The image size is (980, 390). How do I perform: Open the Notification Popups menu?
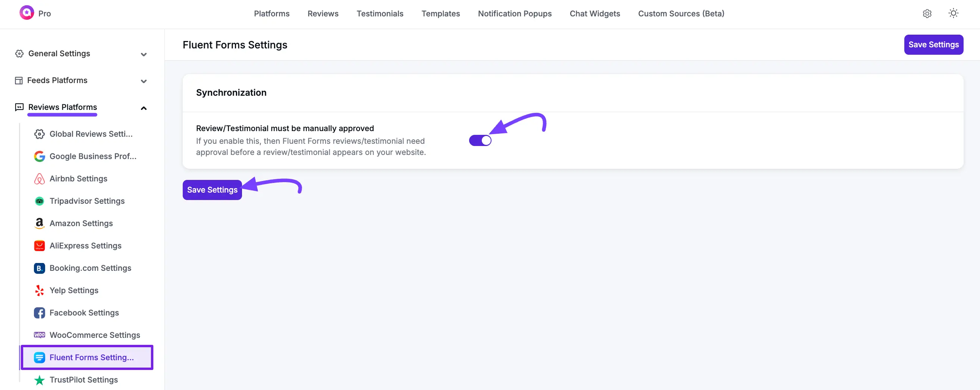(514, 13)
